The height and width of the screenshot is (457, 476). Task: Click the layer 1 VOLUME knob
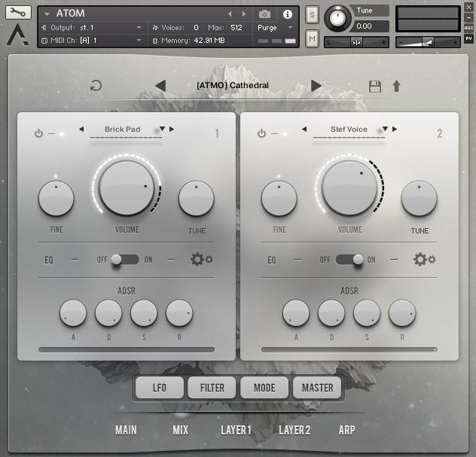point(127,188)
